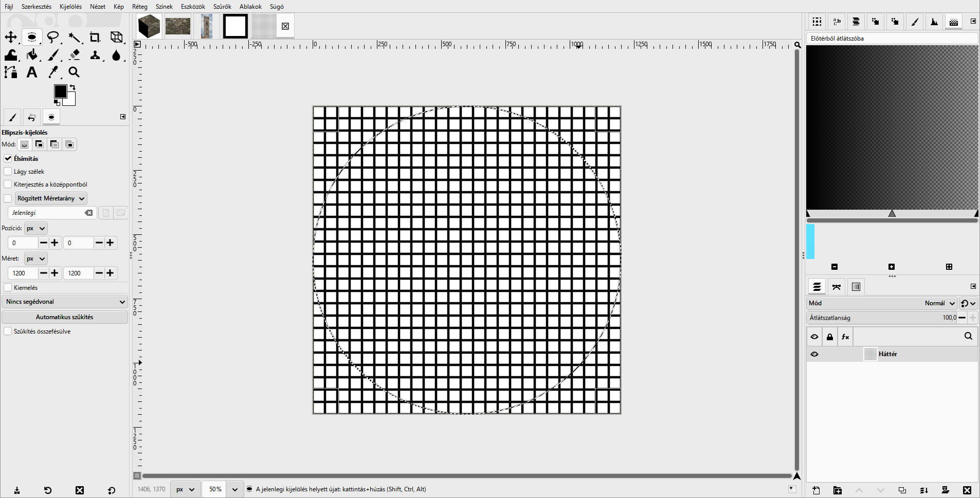Click the new layer button below layers
Image resolution: width=980 pixels, height=498 pixels.
pos(816,490)
